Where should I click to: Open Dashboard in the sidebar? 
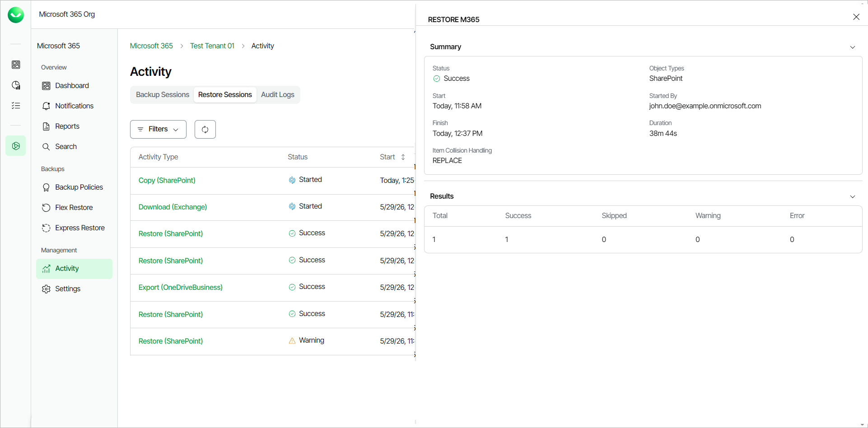click(x=74, y=86)
